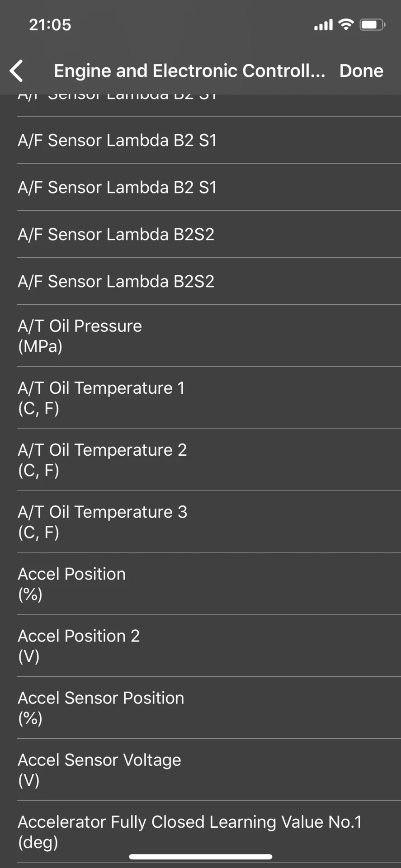Viewport: 401px width, 868px height.
Task: Choose B2S2 entry right below B2 S1 entries
Action: click(200, 234)
